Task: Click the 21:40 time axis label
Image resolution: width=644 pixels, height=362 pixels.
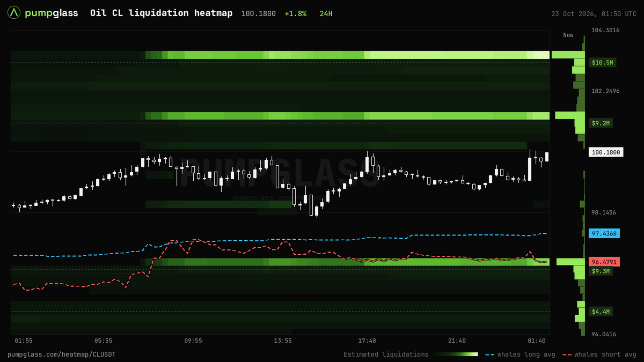Action: click(457, 341)
